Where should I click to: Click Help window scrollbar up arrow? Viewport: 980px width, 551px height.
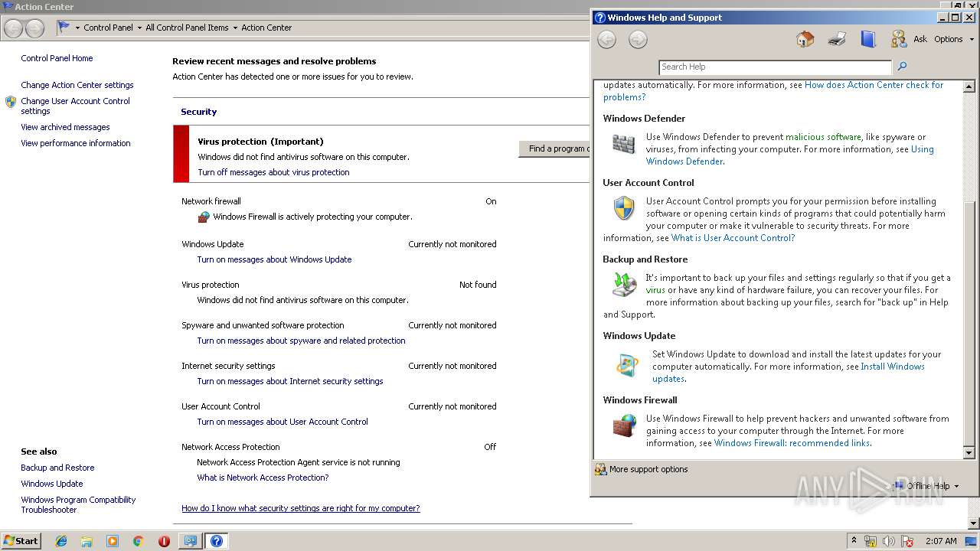tap(969, 85)
